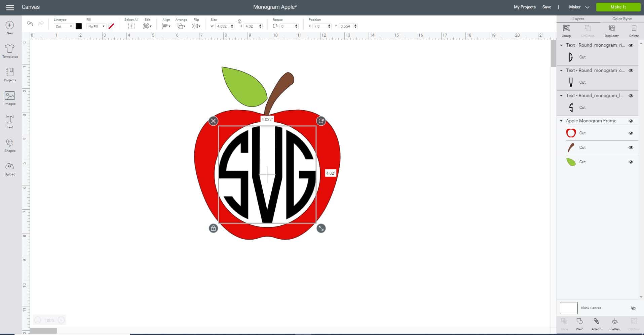This screenshot has width=644, height=335.
Task: Hide the green leaf Cut layer
Action: pyautogui.click(x=631, y=162)
